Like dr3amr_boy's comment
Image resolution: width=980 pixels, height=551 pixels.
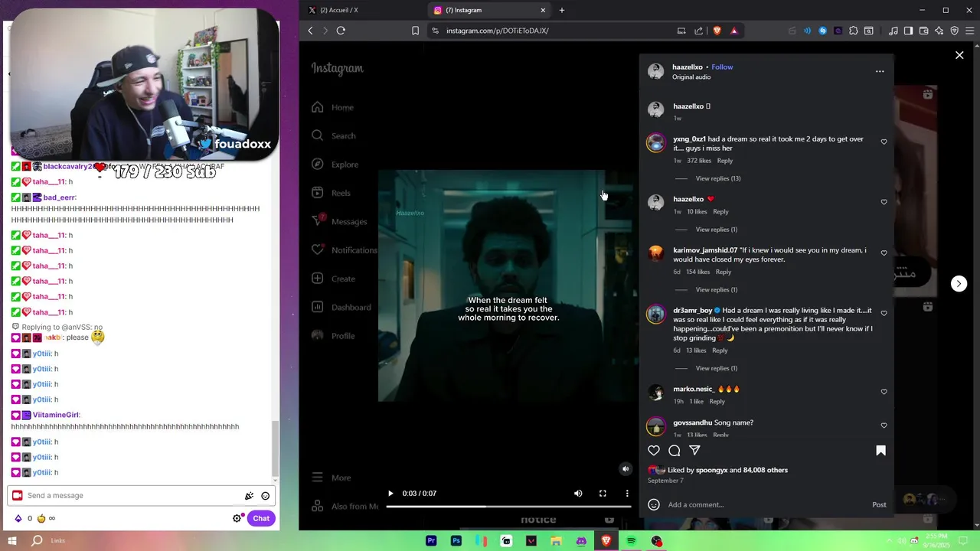point(884,313)
